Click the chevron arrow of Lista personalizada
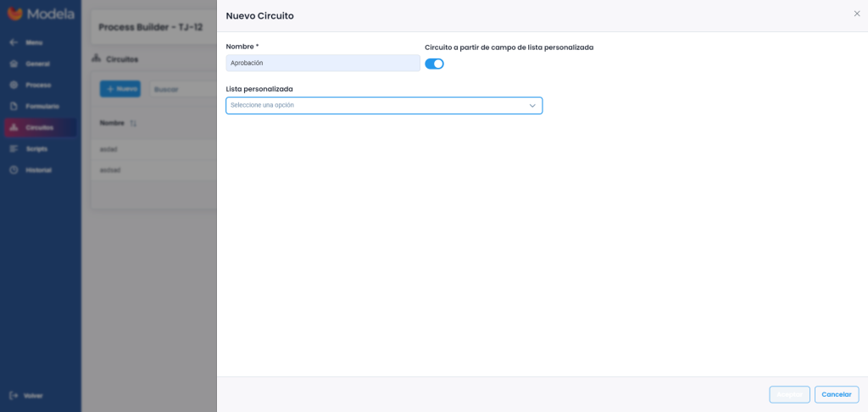Screen dimensions: 868x412 (532, 105)
